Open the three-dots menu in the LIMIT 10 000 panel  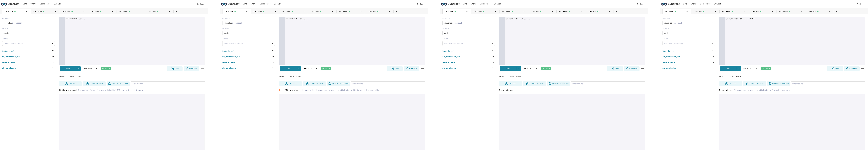[422, 68]
